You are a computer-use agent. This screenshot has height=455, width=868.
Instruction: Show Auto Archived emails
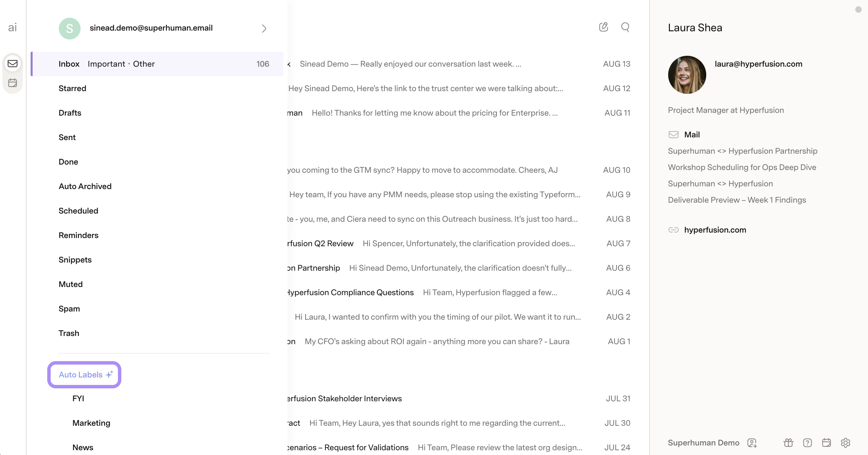(x=85, y=186)
